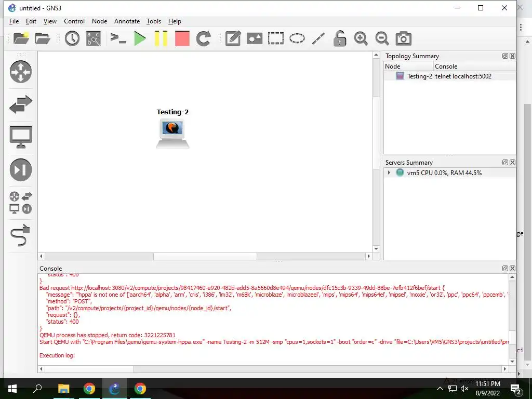Click telnet localhost:5002 console entry

463,76
